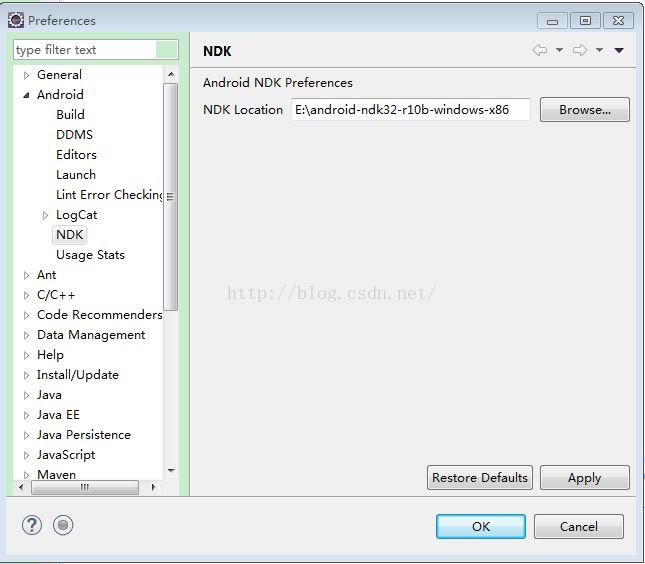Select the Install/Update item
Screen dimensions: 645x564
click(78, 375)
